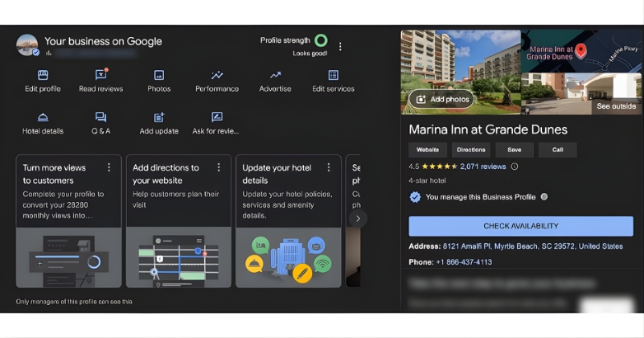This screenshot has height=338, width=644.
Task: Click the Website button
Action: 427,150
